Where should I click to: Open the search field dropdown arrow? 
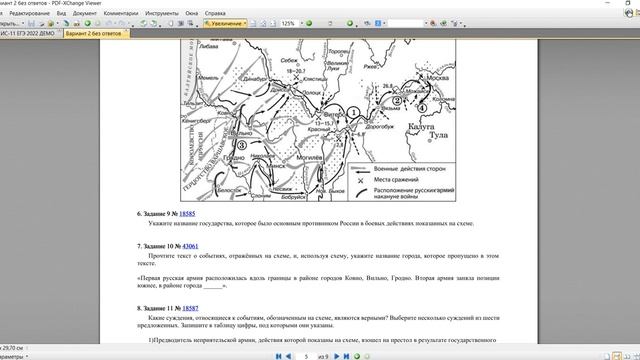tap(426, 24)
